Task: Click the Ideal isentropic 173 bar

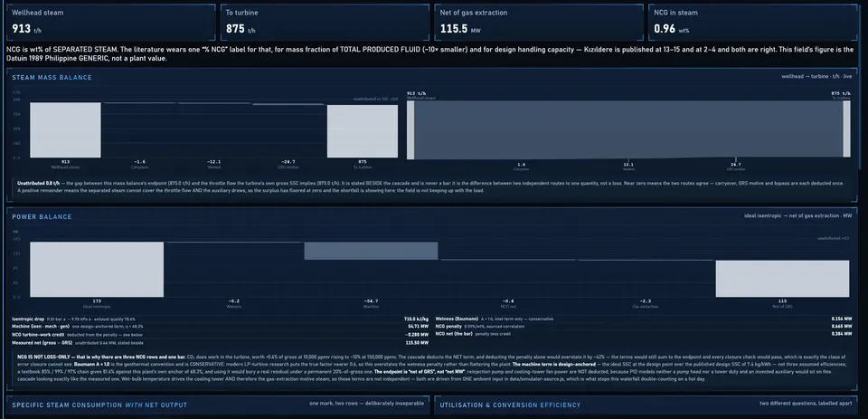Action: point(97,270)
